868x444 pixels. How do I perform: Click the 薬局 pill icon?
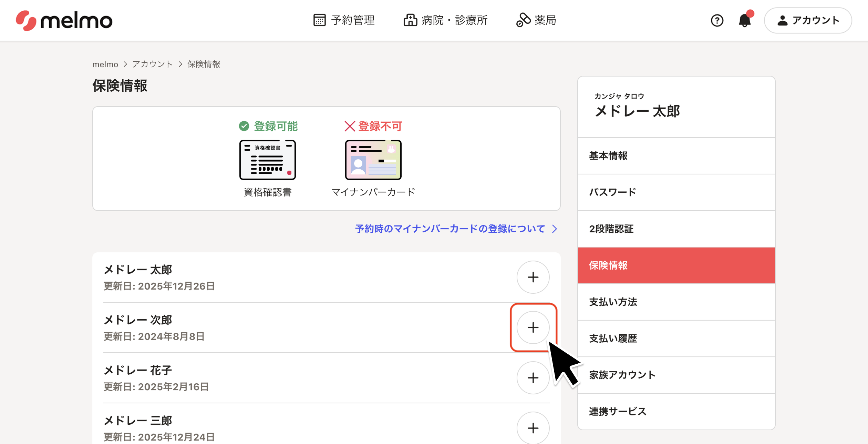[x=523, y=20]
